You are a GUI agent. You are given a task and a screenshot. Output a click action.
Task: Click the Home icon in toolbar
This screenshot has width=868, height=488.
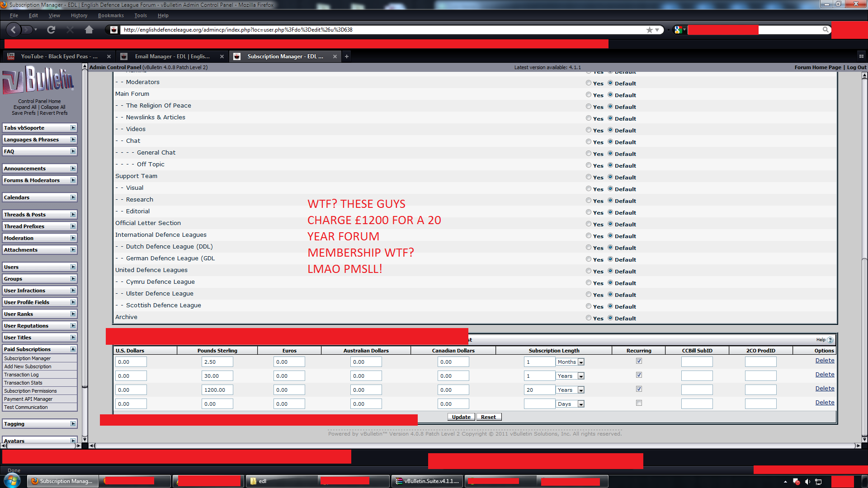tap(89, 30)
